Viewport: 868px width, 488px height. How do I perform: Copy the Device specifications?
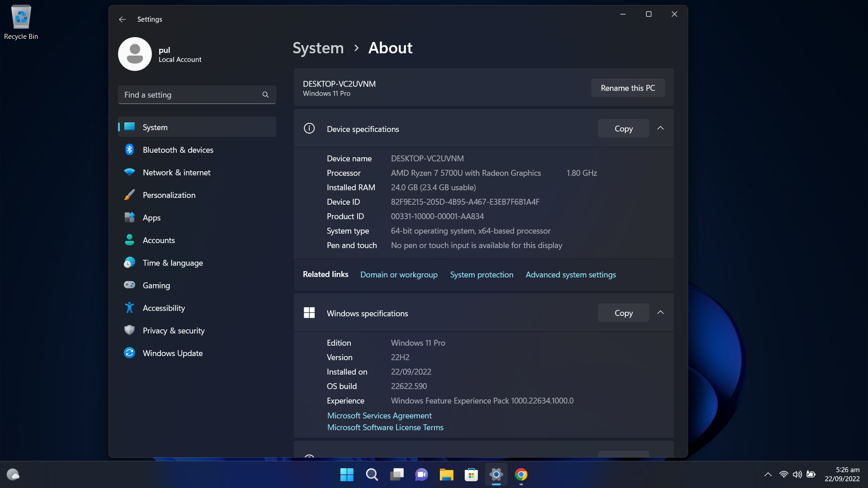(623, 128)
